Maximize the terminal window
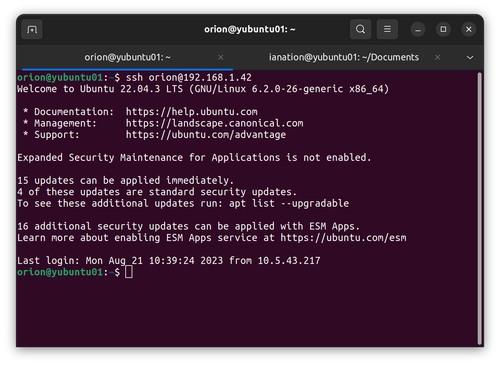 pos(443,29)
